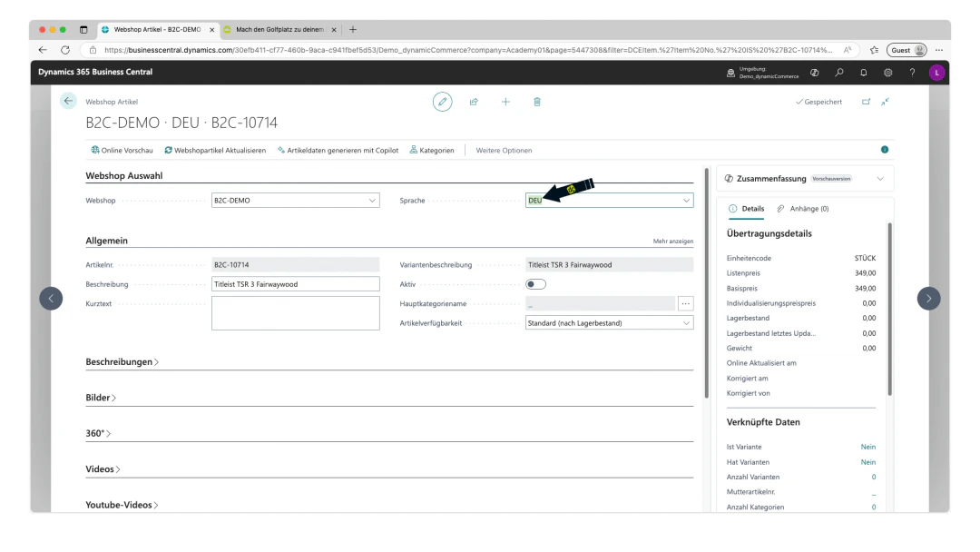Viewport: 980px width, 552px height.
Task: Open the settings gear in Business Central header
Action: 887,73
